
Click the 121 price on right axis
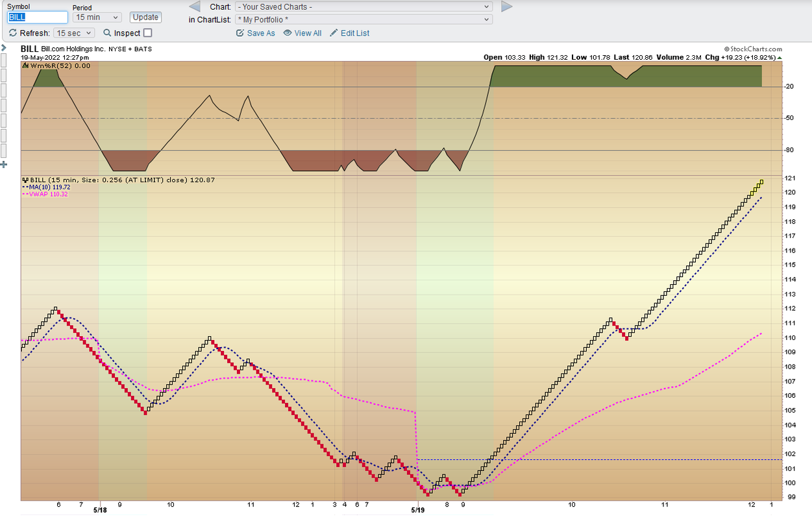point(789,178)
